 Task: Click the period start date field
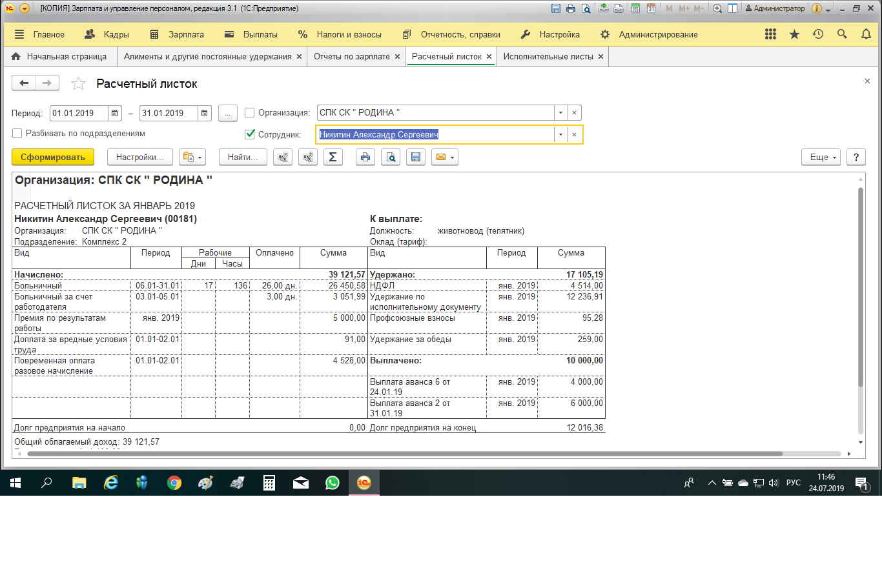click(79, 113)
